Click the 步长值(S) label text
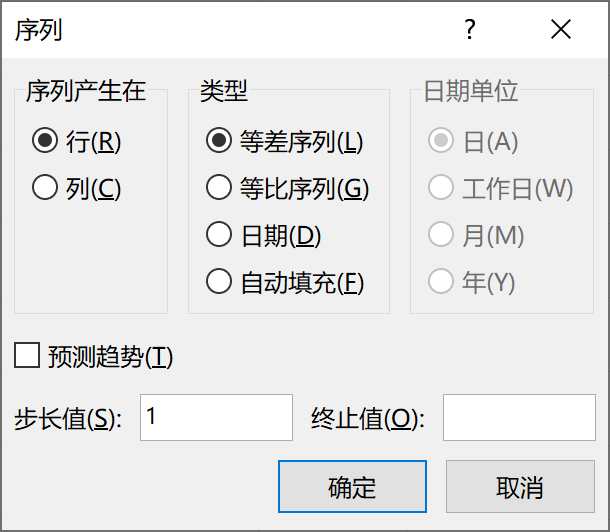 point(68,419)
